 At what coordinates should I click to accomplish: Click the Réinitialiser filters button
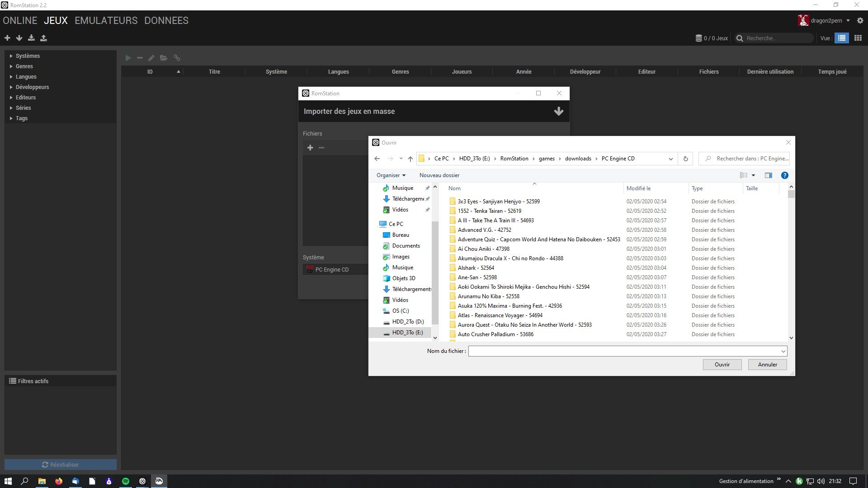click(x=61, y=465)
